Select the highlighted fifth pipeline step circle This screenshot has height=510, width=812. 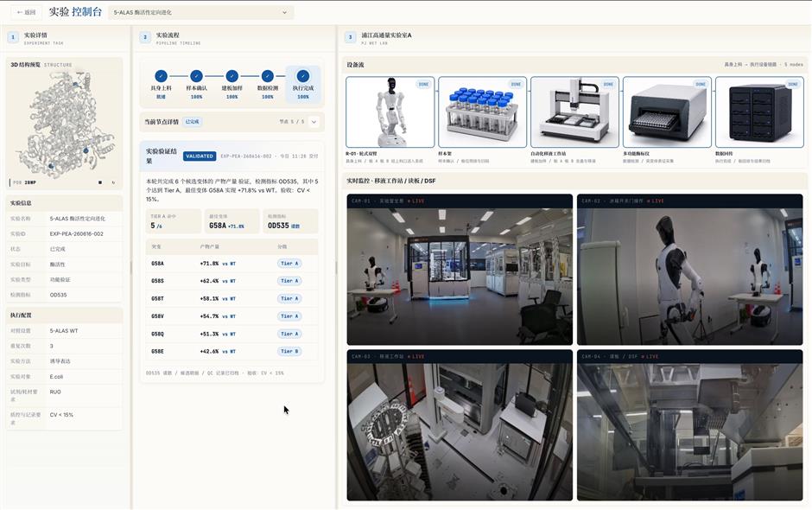[x=303, y=76]
